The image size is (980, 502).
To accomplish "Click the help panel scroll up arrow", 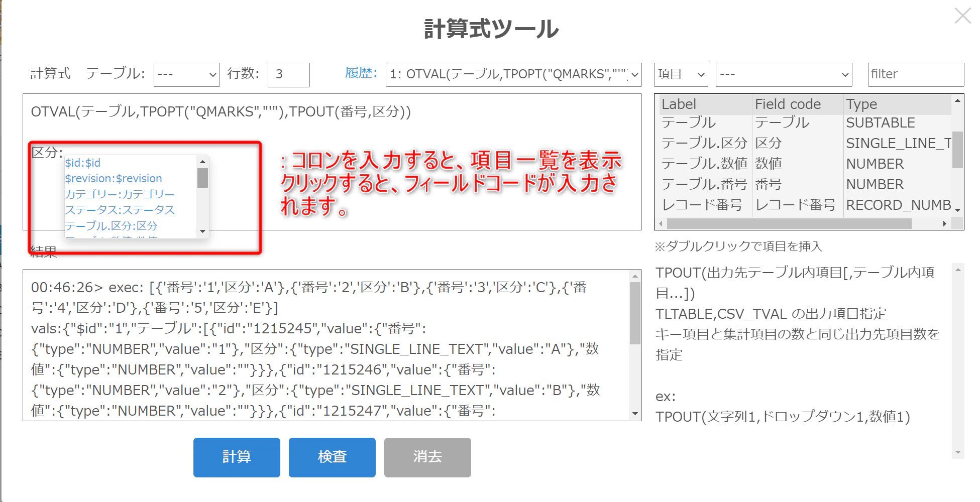I will click(958, 270).
